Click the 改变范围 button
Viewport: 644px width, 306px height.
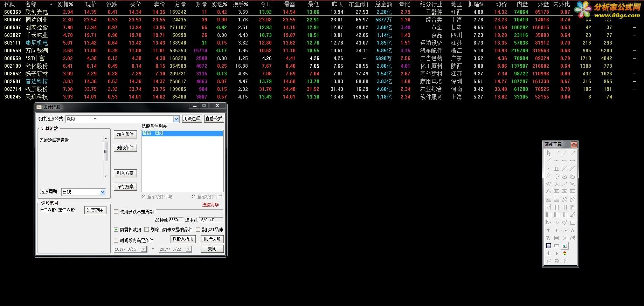click(95, 210)
